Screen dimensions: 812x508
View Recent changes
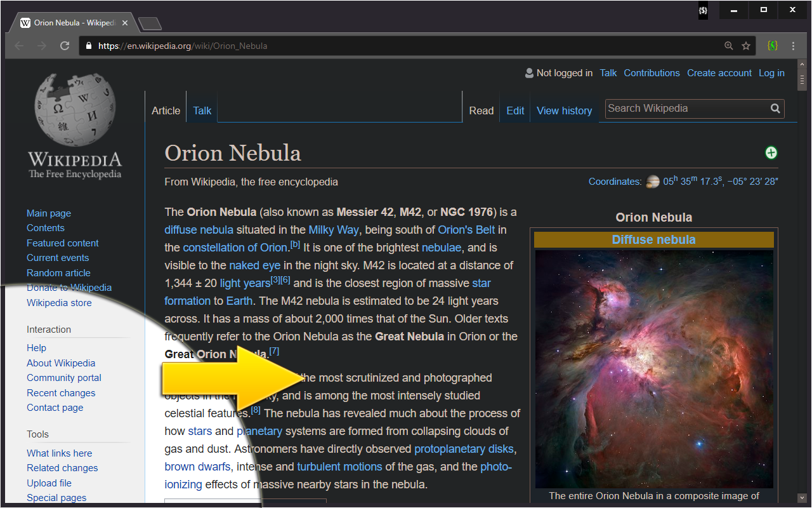point(61,393)
